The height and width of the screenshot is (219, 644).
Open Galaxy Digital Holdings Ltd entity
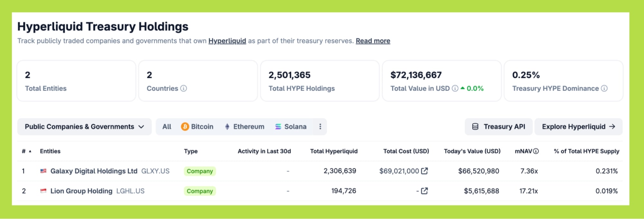pyautogui.click(x=94, y=171)
